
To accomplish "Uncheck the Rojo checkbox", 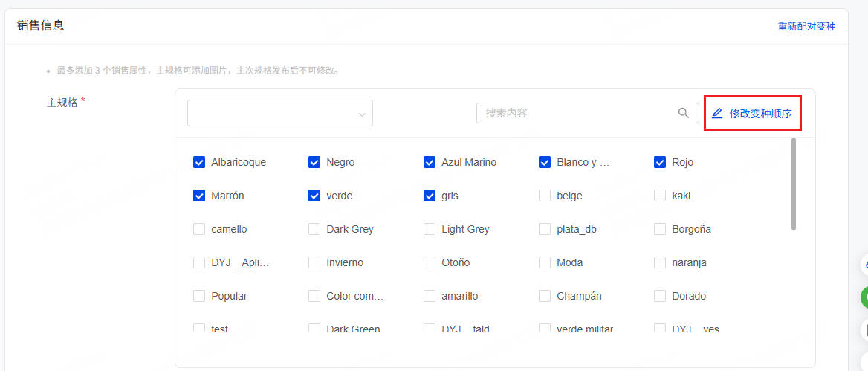I will tap(660, 162).
